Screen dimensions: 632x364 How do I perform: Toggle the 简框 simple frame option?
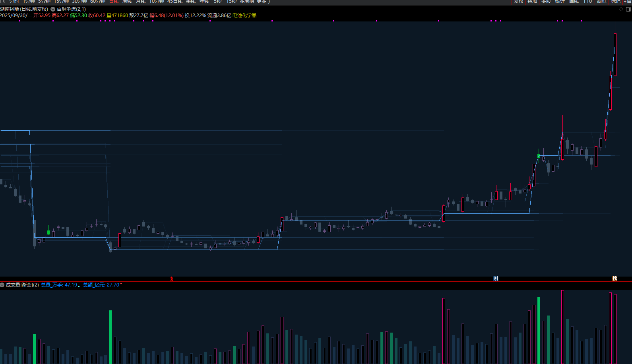pos(602,2)
